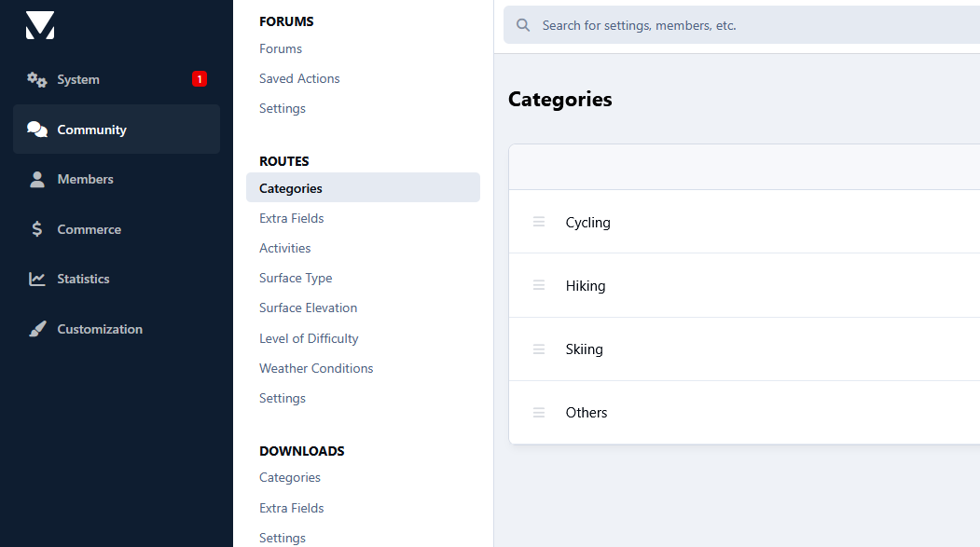This screenshot has width=980, height=547.
Task: Click the red System notification badge
Action: tap(200, 79)
